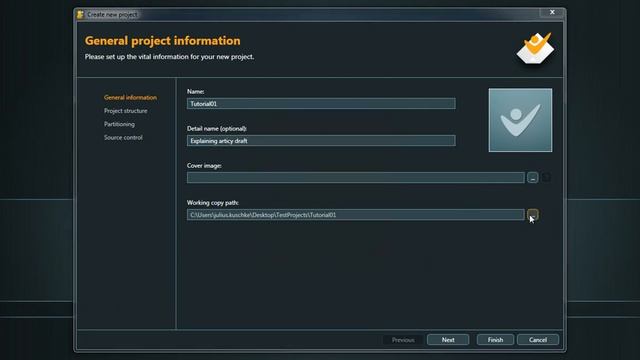Viewport: 640px width, 360px height.
Task: Click the 'General project information' heading
Action: click(162, 41)
